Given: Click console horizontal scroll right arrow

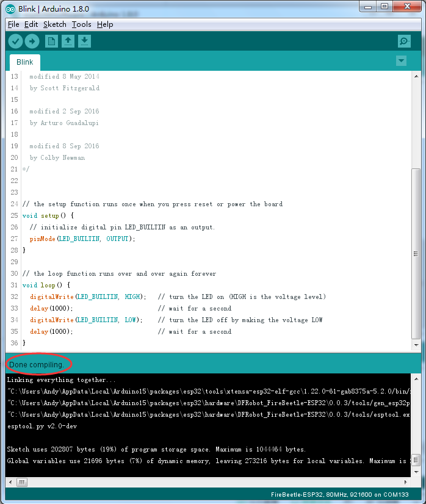Looking at the screenshot, I should tap(405, 482).
